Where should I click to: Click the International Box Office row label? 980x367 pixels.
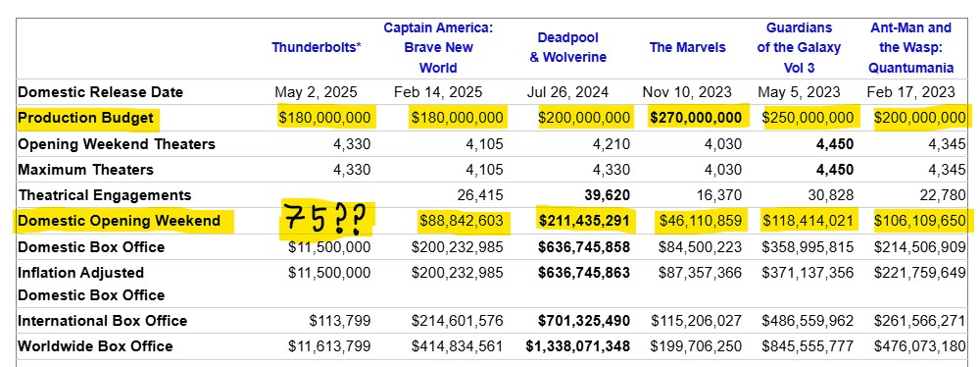point(103,321)
